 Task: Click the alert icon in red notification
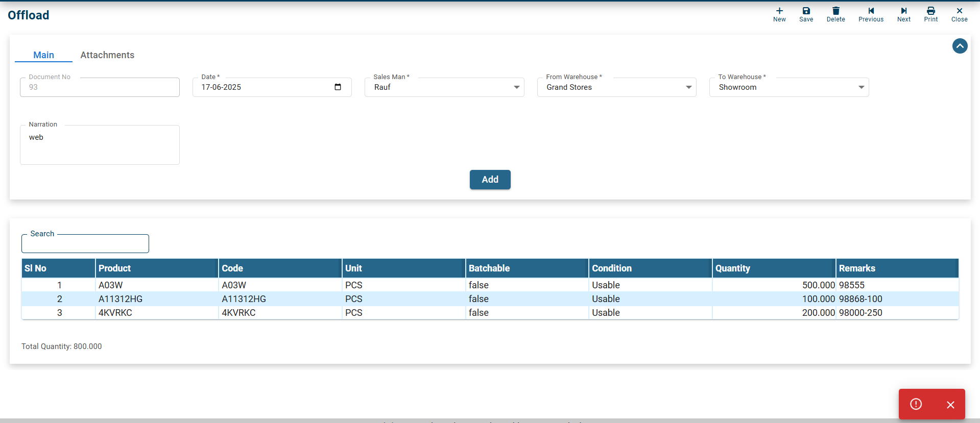click(916, 404)
